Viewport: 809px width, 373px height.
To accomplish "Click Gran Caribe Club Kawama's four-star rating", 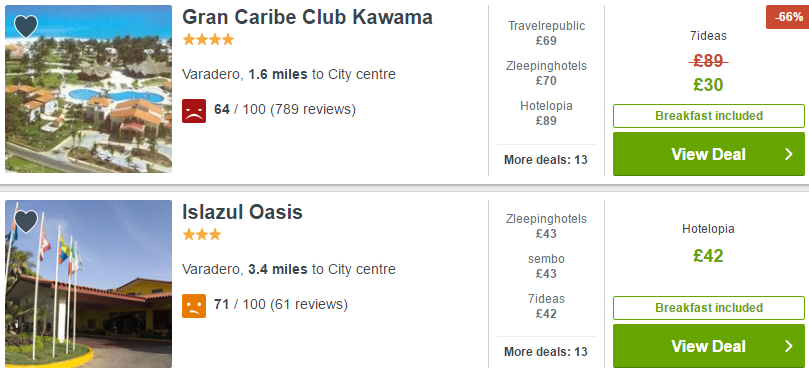I will pos(208,40).
